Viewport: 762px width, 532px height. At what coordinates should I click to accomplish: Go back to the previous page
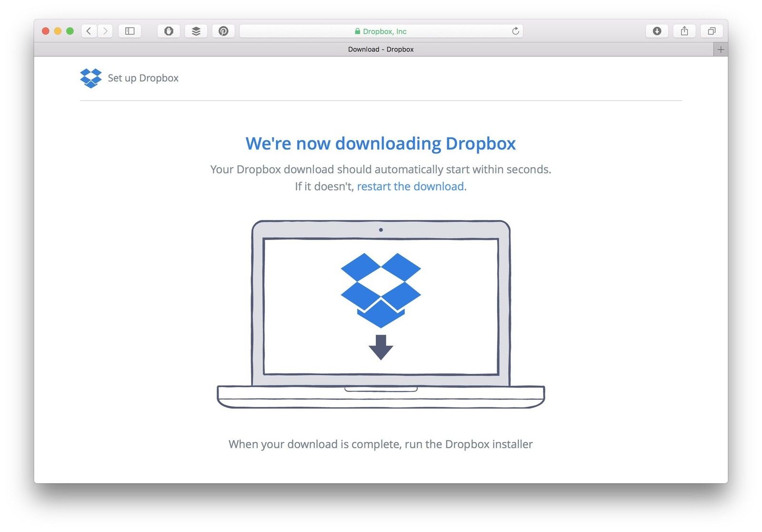coord(89,31)
